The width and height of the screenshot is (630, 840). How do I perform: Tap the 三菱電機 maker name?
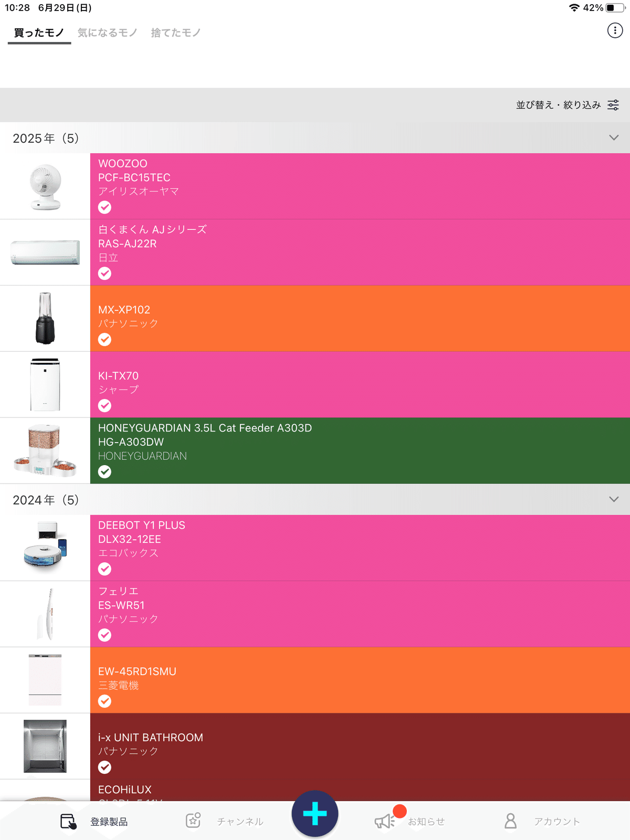pyautogui.click(x=119, y=685)
